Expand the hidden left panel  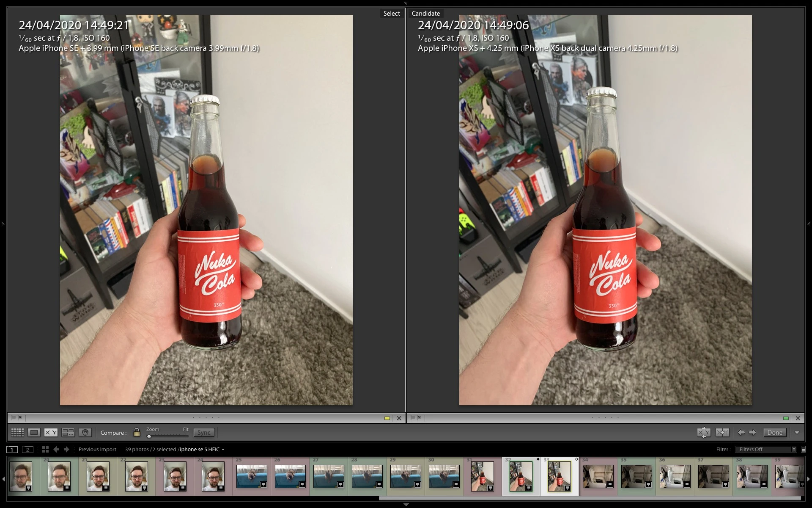(x=3, y=224)
